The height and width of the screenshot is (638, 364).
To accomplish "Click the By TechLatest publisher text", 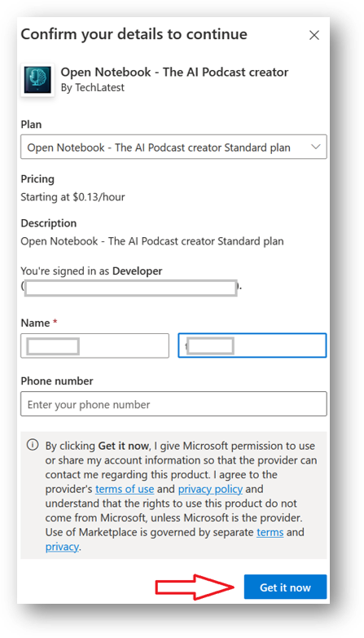I will point(92,87).
